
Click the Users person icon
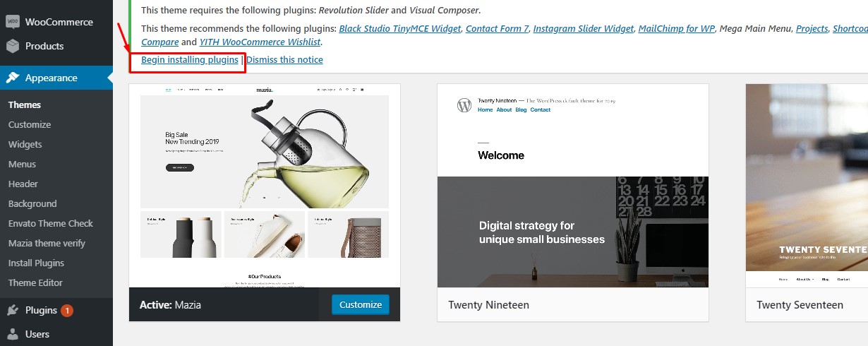(x=12, y=334)
